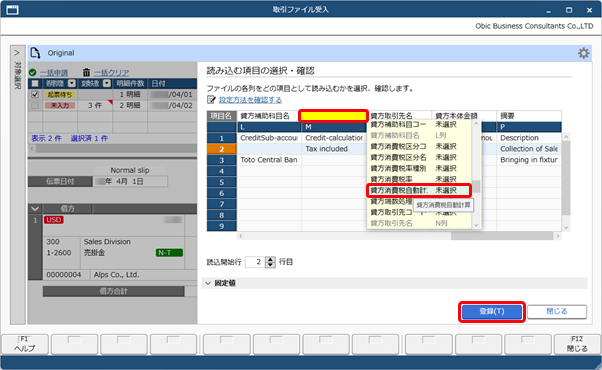The height and width of the screenshot is (370, 602).
Task: Collapse the 借方 section chevron
Action: [35, 209]
